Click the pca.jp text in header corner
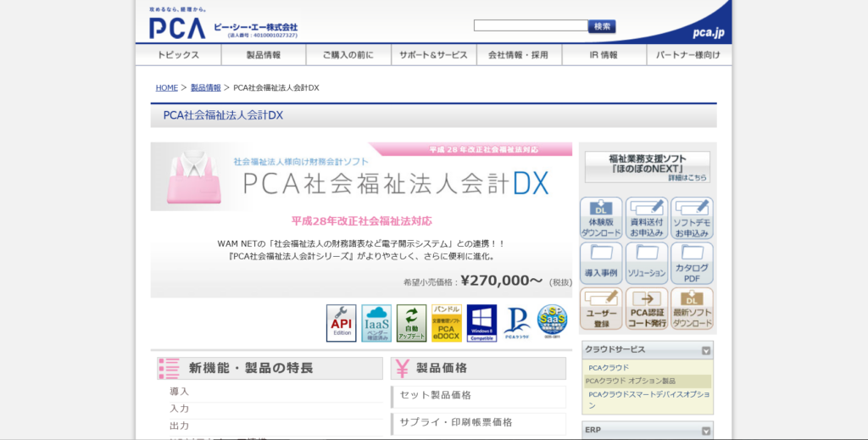This screenshot has height=440, width=868. coord(708,32)
